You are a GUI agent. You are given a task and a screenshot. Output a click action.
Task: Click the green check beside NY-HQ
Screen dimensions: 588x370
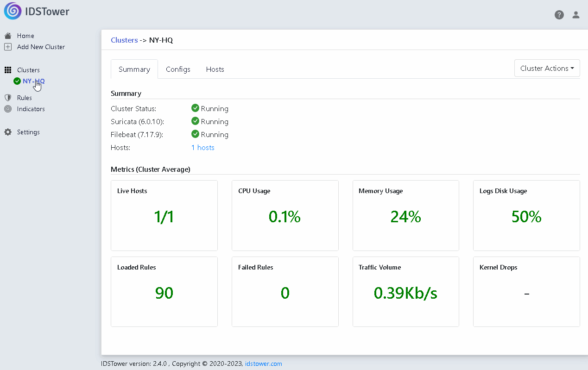(x=17, y=81)
